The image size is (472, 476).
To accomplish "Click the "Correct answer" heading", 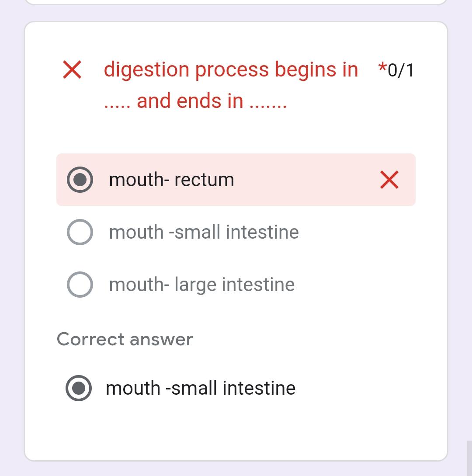I will (x=125, y=339).
